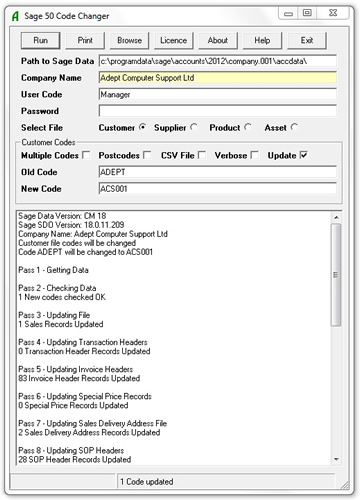Screen dimensions: 360x500
Task: Click log line 'Pass 7 - Updating Sales Delivery Address File'
Action: [93, 423]
